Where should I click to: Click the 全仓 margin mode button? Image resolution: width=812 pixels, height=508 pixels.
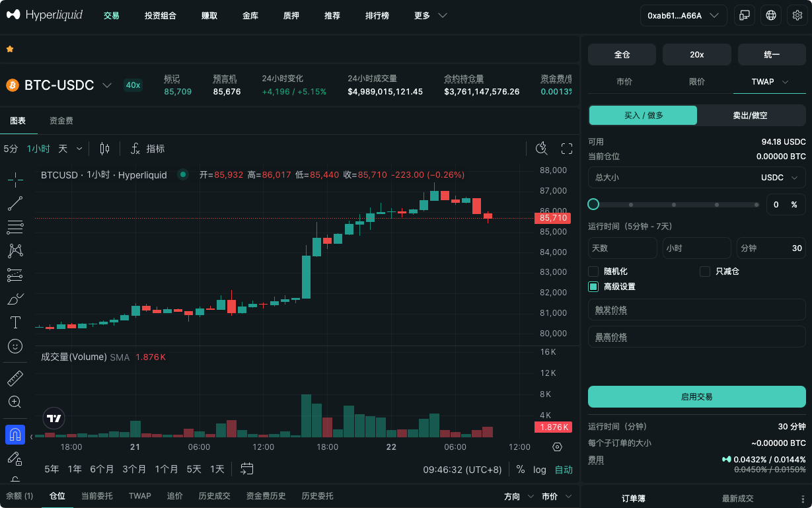622,55
